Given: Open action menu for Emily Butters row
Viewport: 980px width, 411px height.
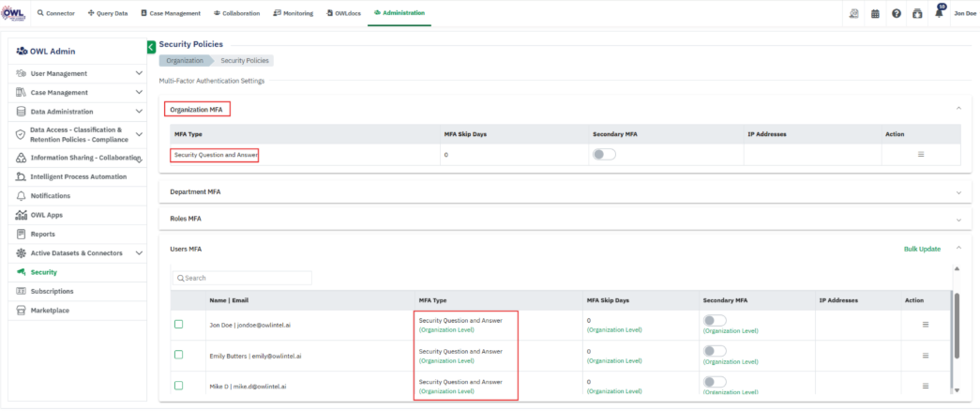Looking at the screenshot, I should [x=926, y=356].
